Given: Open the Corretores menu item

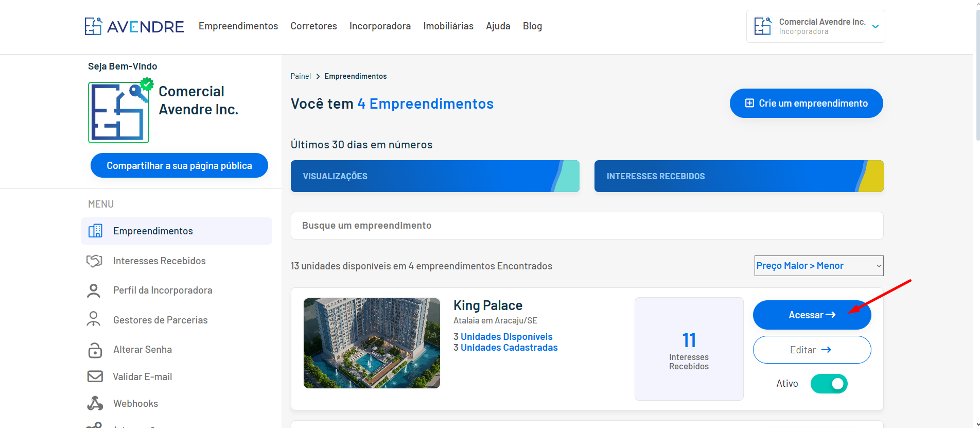Looking at the screenshot, I should pyautogui.click(x=313, y=26).
